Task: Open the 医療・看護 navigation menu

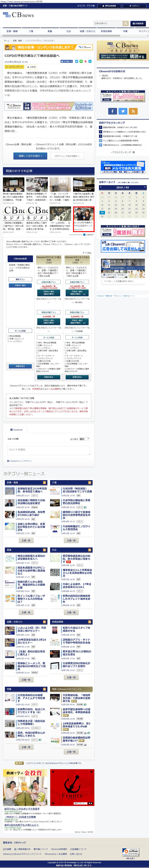Action: pos(12,31)
